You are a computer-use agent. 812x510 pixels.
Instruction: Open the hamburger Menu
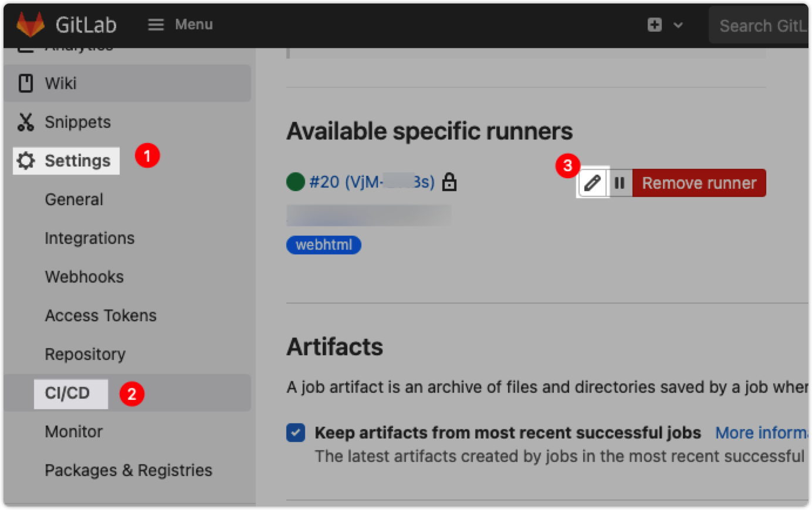click(x=155, y=25)
